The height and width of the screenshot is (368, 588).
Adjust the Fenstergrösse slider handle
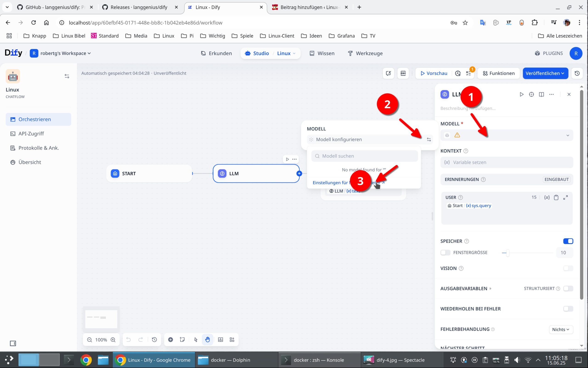coord(508,253)
